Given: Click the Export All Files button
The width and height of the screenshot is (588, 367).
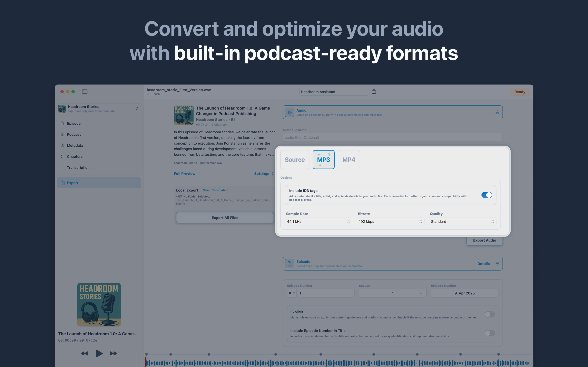Looking at the screenshot, I should (x=225, y=218).
